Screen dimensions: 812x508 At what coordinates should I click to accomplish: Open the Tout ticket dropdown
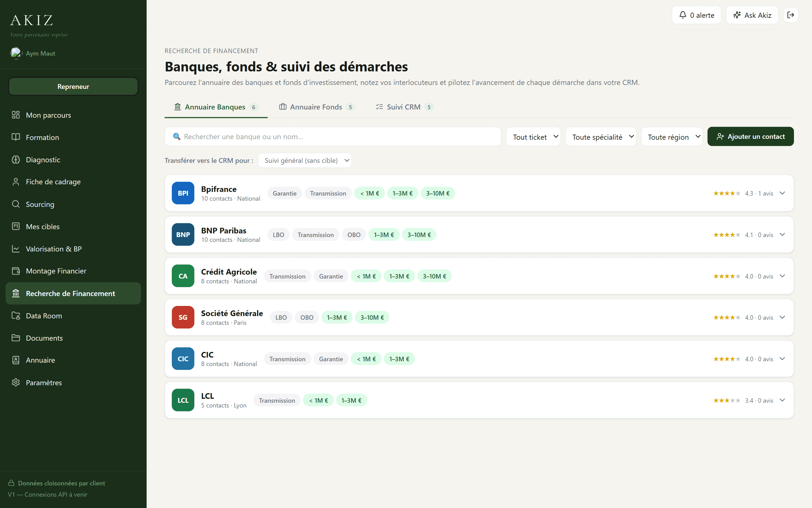(x=533, y=136)
